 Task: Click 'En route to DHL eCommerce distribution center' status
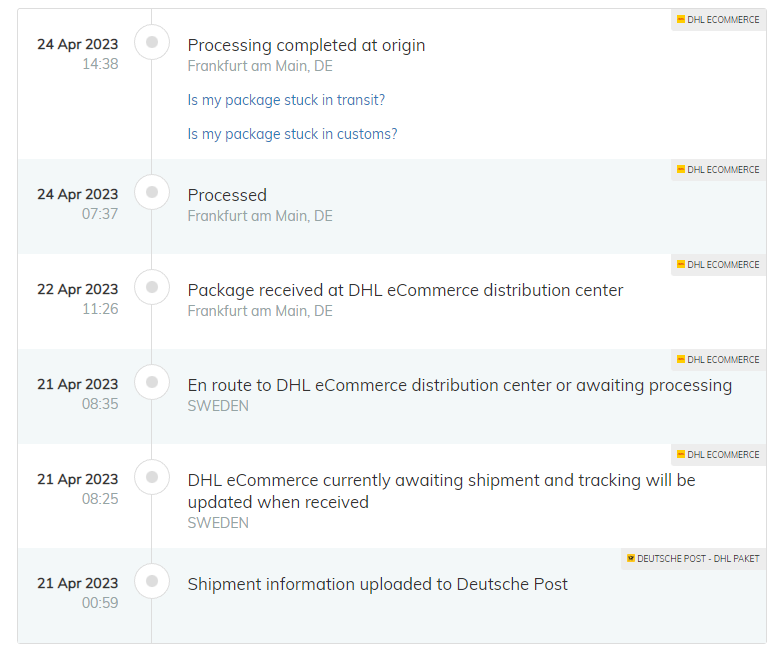click(x=460, y=385)
